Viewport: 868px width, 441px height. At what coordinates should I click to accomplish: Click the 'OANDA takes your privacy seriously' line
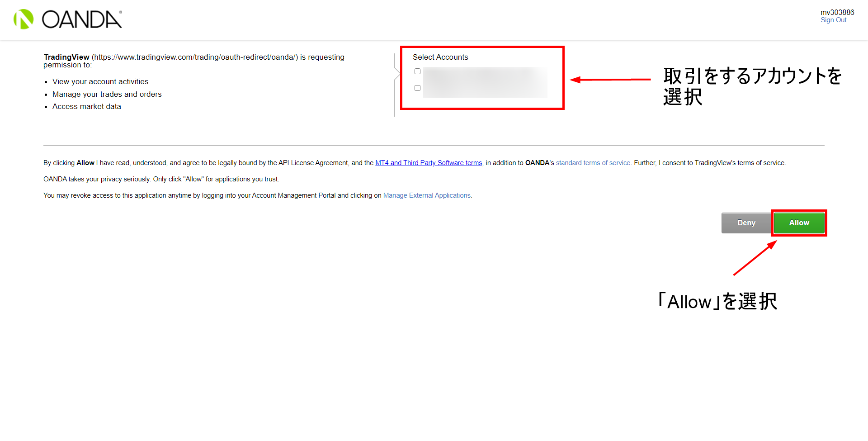(161, 179)
